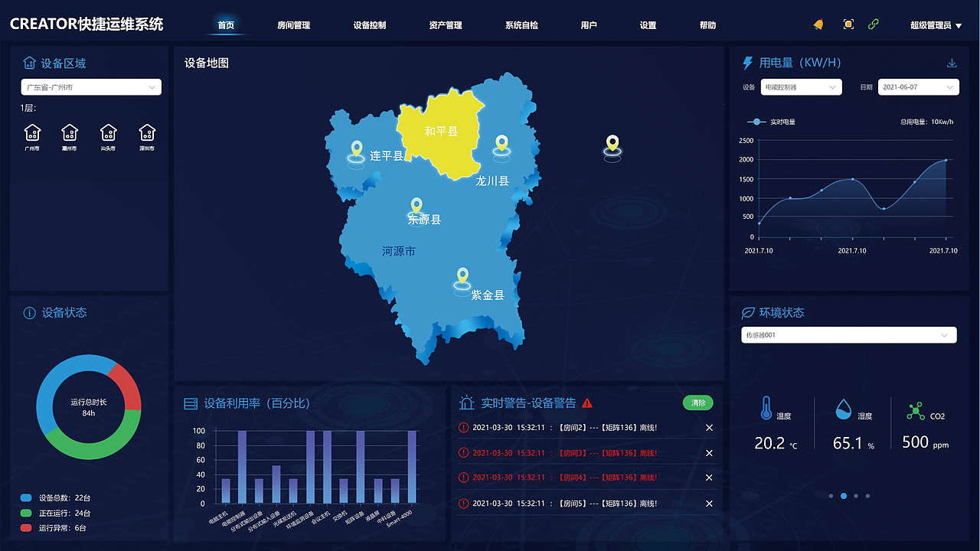This screenshot has height=551, width=980.
Task: Click the 总用电量: 10Kw/h label
Action: coord(926,122)
